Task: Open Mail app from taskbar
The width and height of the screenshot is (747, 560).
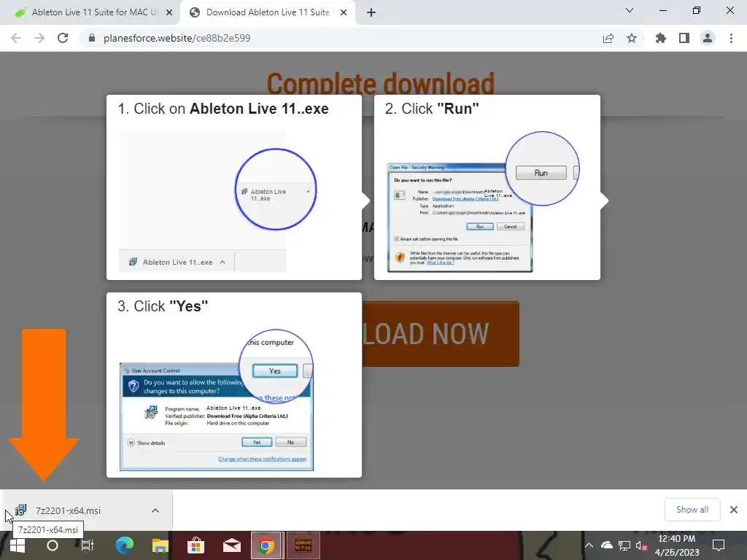Action: [x=231, y=545]
